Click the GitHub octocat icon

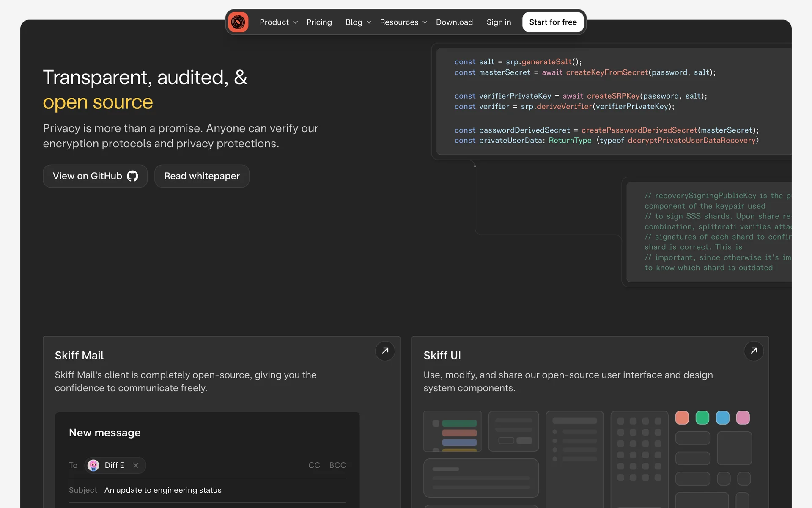point(132,176)
